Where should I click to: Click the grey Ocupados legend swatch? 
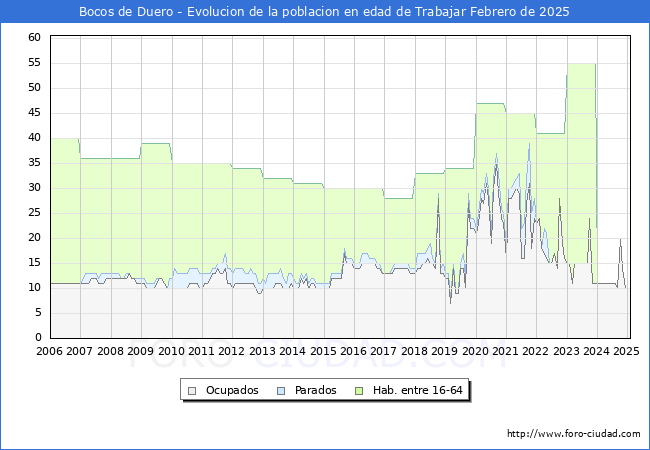pos(192,391)
